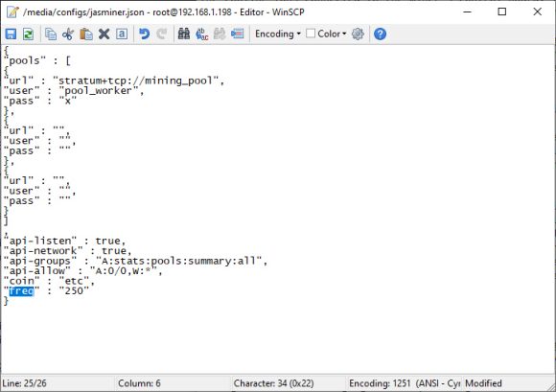The image size is (556, 392).
Task: Place cursor in the "pool_worker" text line
Action: pos(74,91)
